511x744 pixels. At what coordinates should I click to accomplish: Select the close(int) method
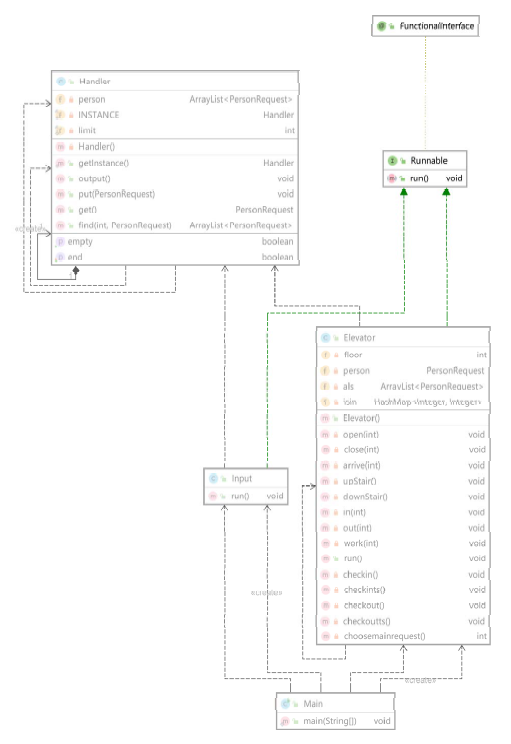pos(403,449)
